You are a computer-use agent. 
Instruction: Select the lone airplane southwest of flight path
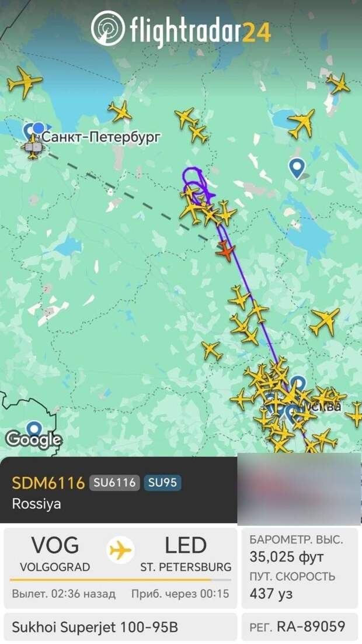pos(212,351)
